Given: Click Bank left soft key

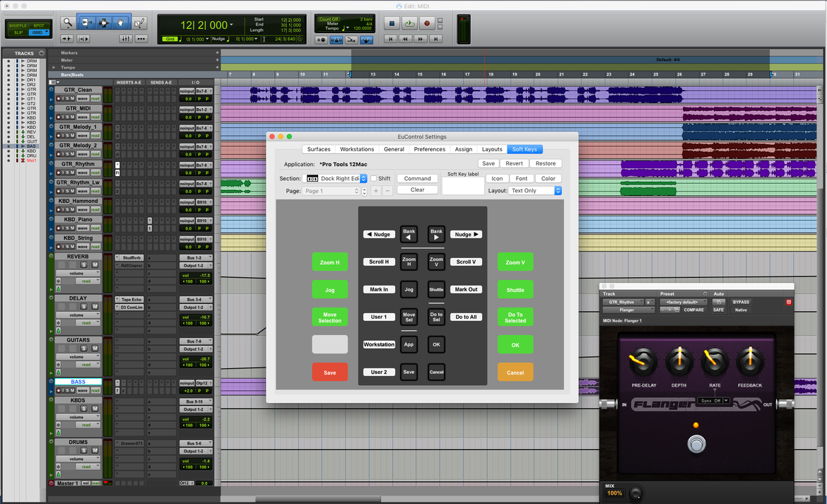Looking at the screenshot, I should tap(409, 234).
